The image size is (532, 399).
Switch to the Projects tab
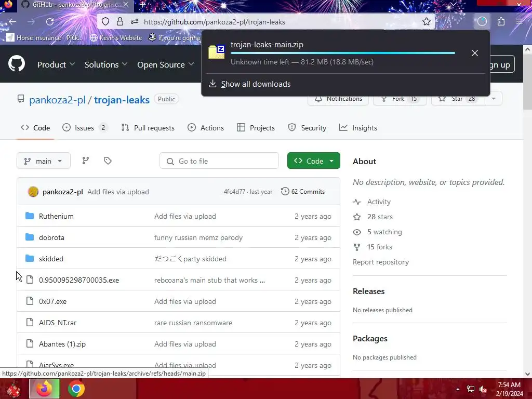pos(256,128)
